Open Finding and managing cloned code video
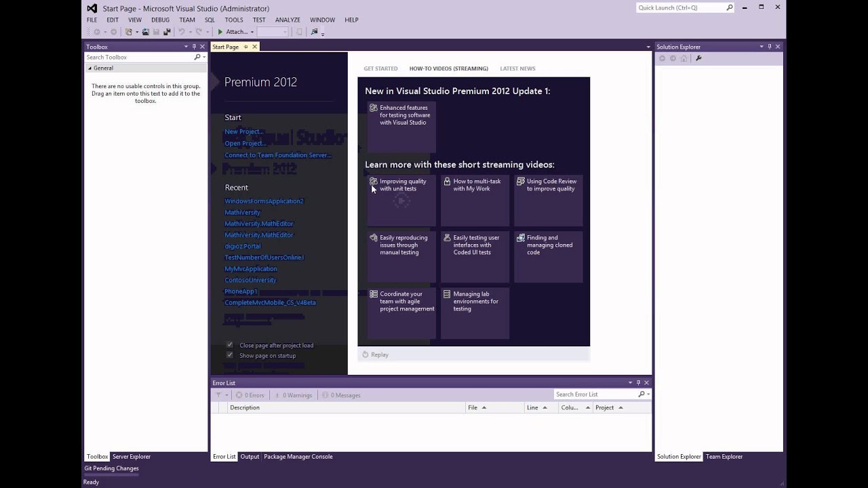The image size is (868, 488). [x=548, y=257]
